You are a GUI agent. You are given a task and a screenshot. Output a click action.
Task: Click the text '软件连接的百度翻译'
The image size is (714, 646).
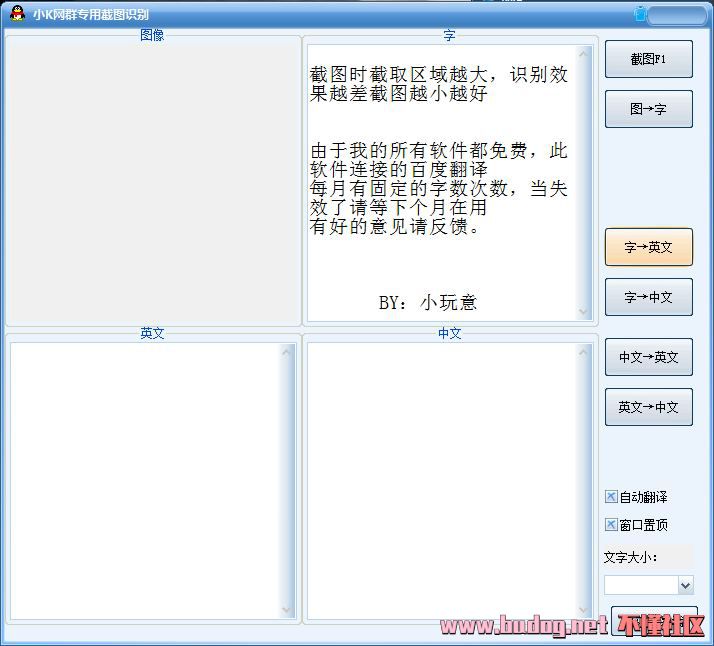(x=398, y=169)
